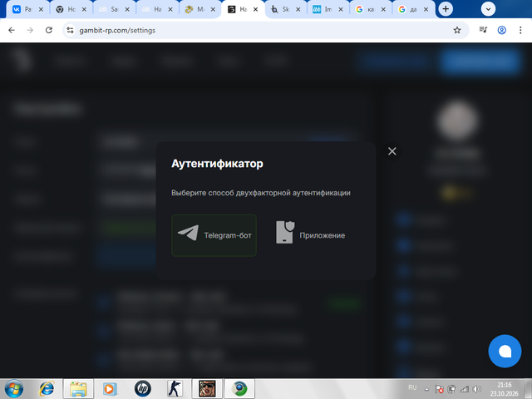Open the network signal tray icon
The image size is (532, 399).
464,389
